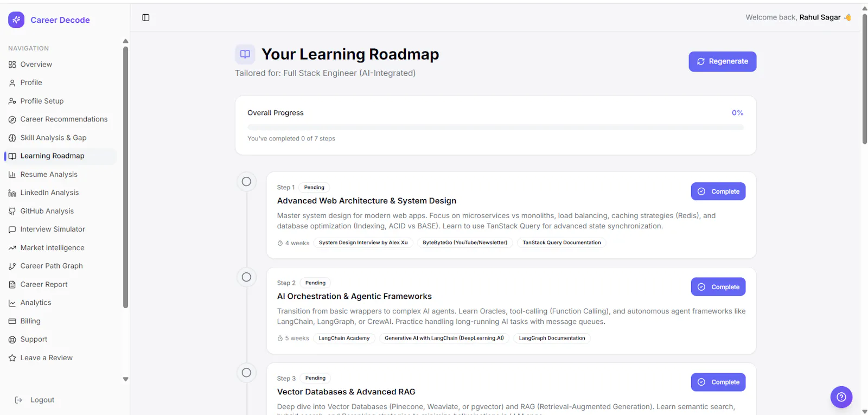Open LangChain Academy resource tag
Image resolution: width=868 pixels, height=415 pixels.
[x=344, y=339]
